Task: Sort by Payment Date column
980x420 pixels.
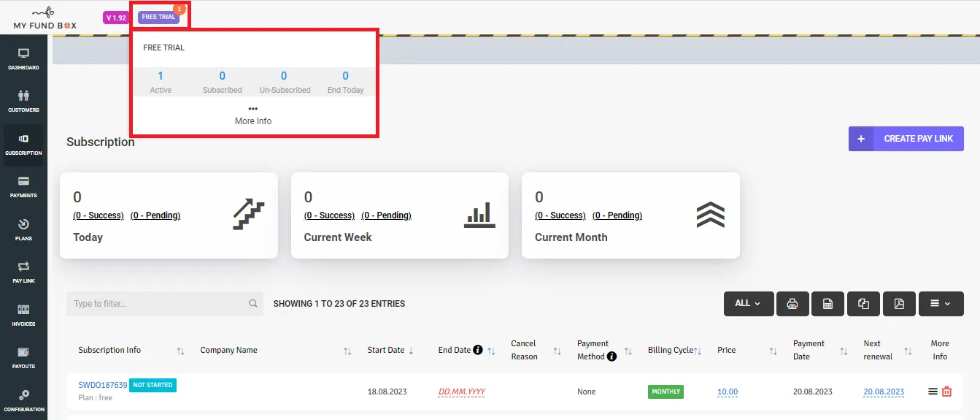Action: (x=844, y=351)
